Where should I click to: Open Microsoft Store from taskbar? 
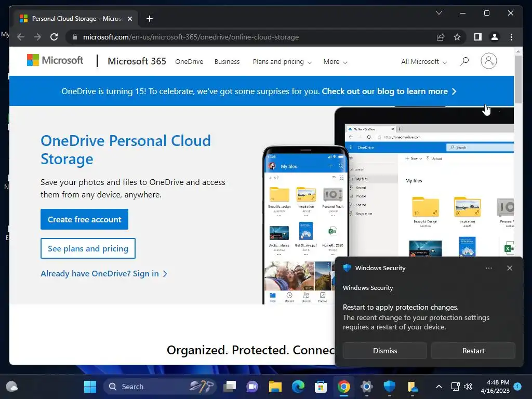click(x=321, y=387)
